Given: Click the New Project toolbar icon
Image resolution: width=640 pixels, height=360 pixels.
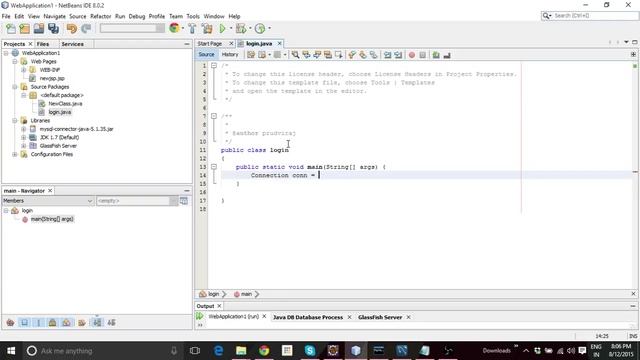Looking at the screenshot, I should tap(24, 29).
